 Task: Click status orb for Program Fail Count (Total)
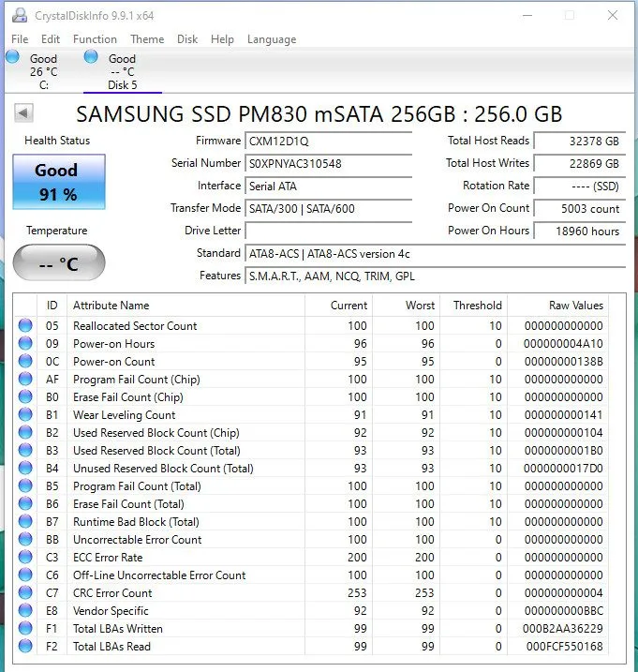pos(25,485)
